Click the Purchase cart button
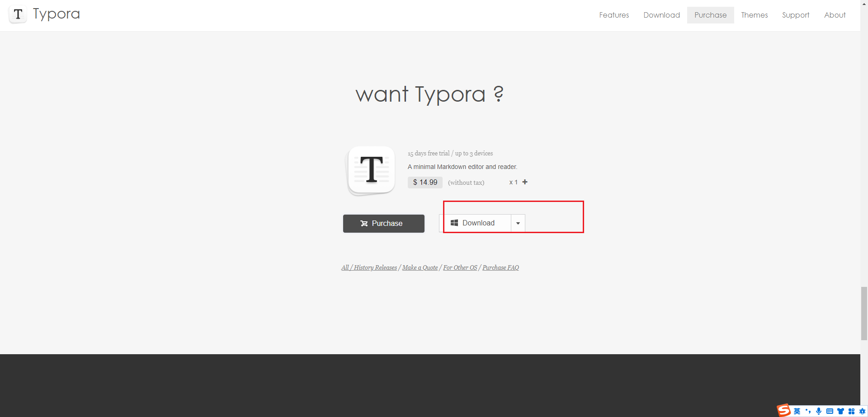This screenshot has height=417, width=868. click(x=383, y=224)
